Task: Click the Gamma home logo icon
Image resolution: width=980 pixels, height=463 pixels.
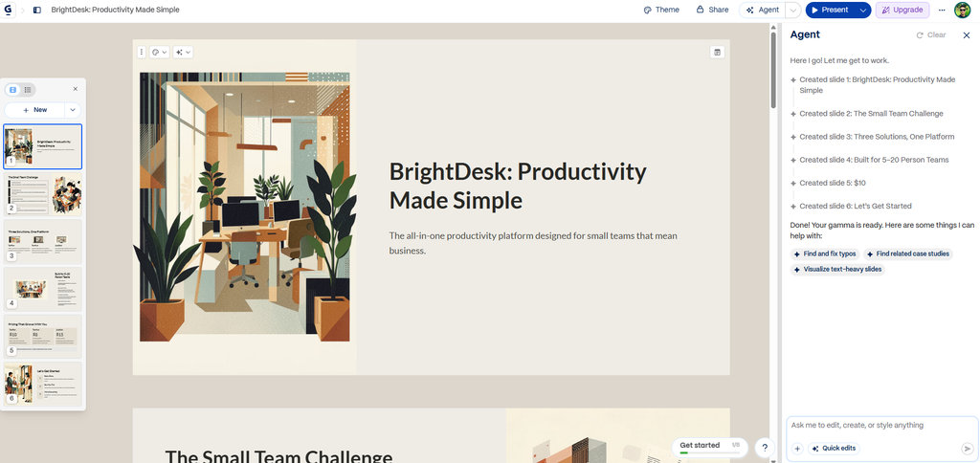Action: click(8, 10)
